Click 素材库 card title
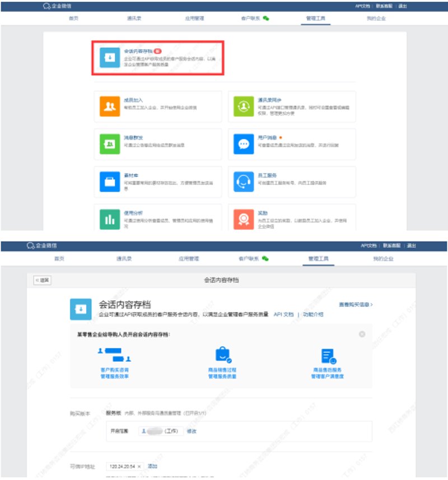448x480 pixels. tap(131, 175)
